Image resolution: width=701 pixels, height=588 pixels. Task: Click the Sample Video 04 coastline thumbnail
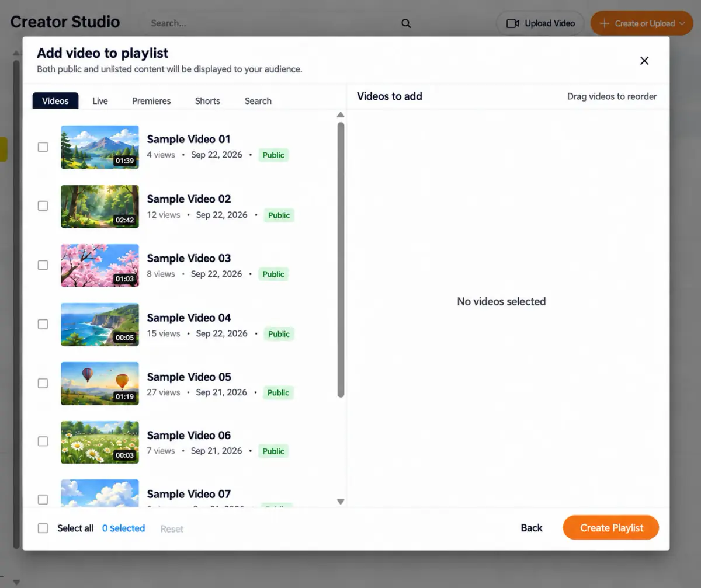pos(100,324)
